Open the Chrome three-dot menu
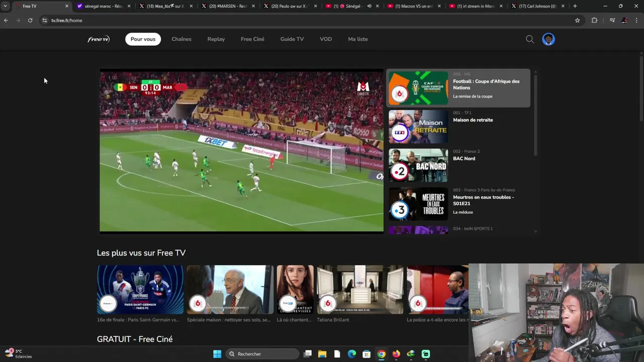 (637, 21)
